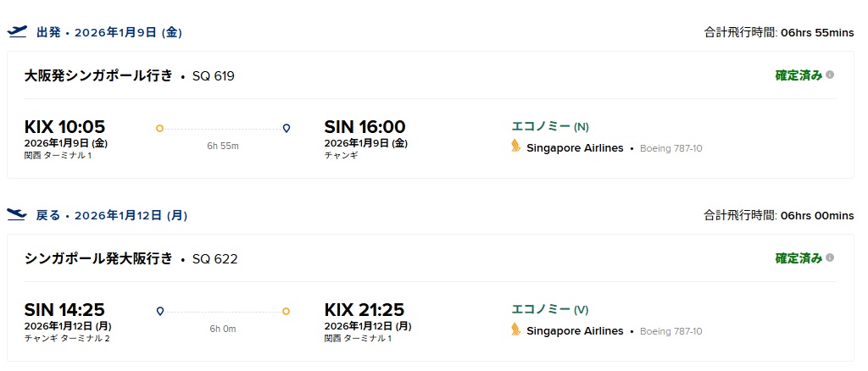Click the エコノミー (V) fare class label

549,309
